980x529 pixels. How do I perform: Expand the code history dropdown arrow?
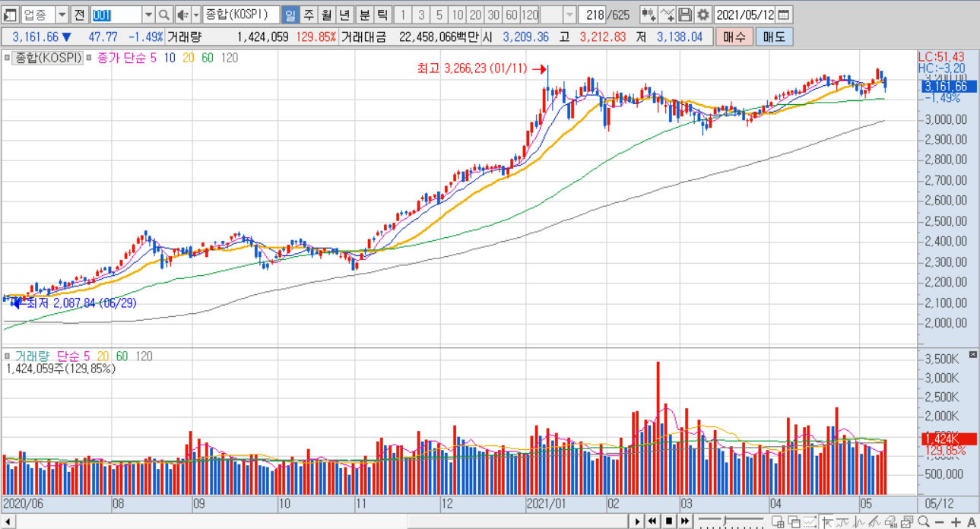click(147, 14)
